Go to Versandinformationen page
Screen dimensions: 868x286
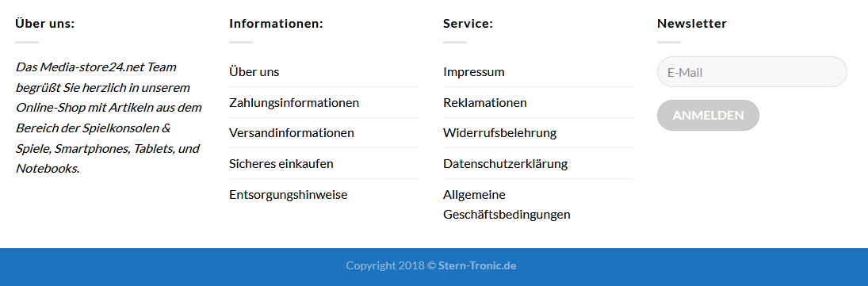pos(292,133)
